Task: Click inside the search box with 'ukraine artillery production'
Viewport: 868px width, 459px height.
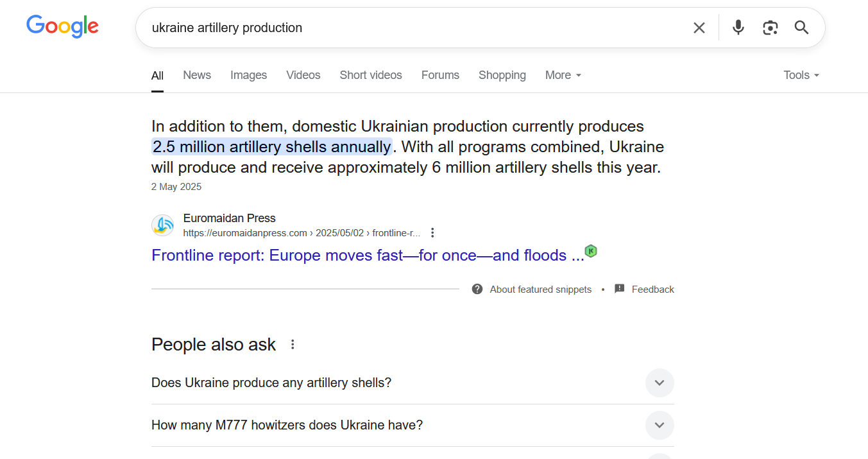Action: [414, 28]
